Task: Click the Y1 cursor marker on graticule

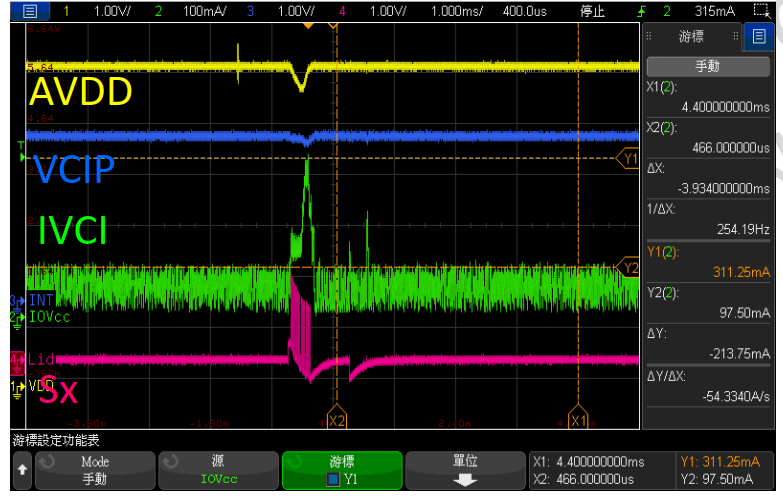Action: click(629, 159)
